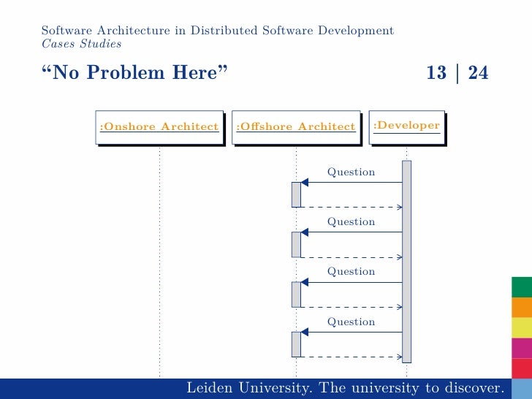The width and height of the screenshot is (532, 399).
Task: Select the :Offshore Architect lifeline box
Action: [296, 127]
